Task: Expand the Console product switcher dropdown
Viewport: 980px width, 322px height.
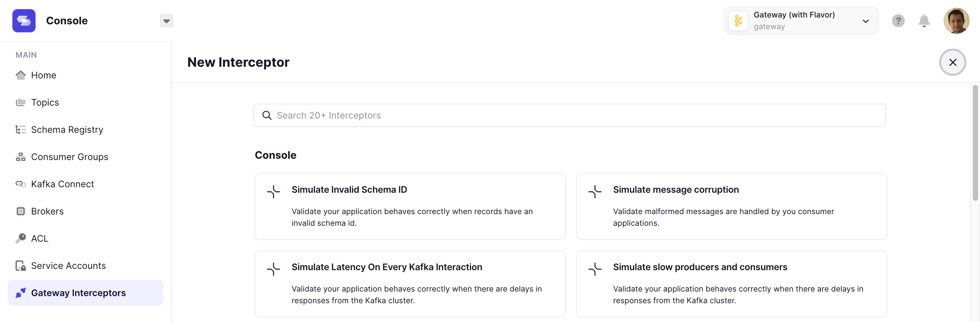Action: (x=166, y=21)
